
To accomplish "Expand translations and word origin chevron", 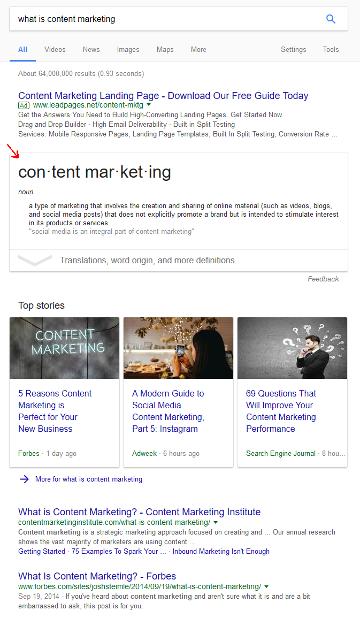I will click(35, 260).
